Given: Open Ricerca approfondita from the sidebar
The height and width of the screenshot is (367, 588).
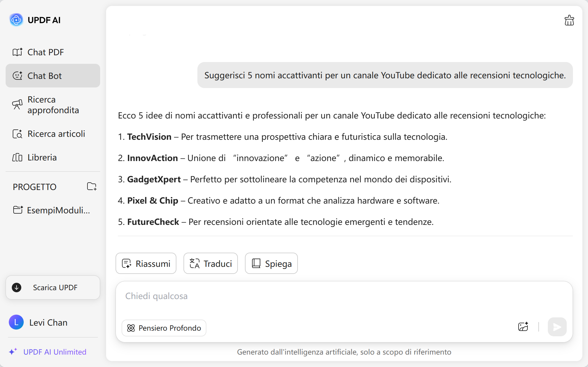Looking at the screenshot, I should click(53, 105).
